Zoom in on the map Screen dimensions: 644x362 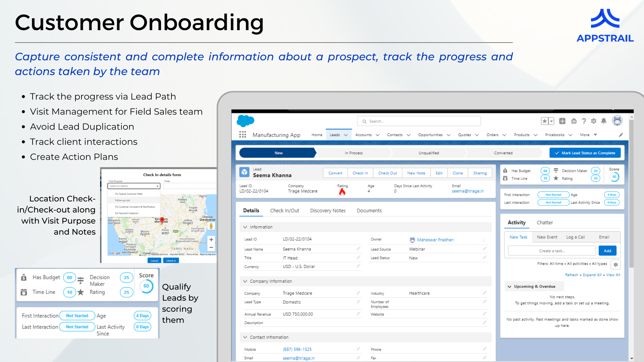coord(211,240)
